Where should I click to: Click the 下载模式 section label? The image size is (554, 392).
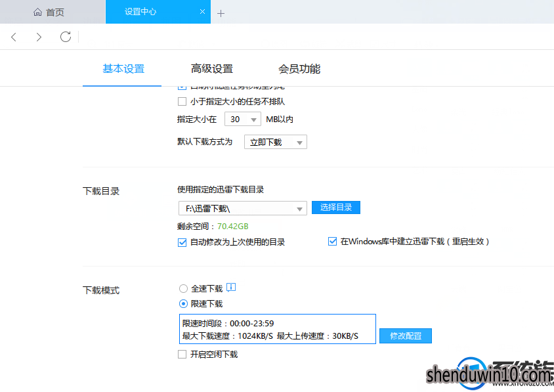pos(101,291)
